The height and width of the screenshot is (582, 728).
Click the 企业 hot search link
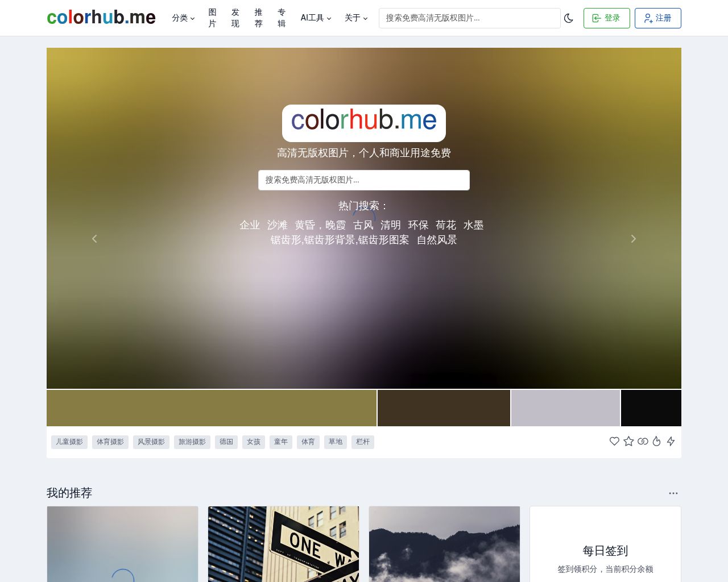(x=250, y=225)
